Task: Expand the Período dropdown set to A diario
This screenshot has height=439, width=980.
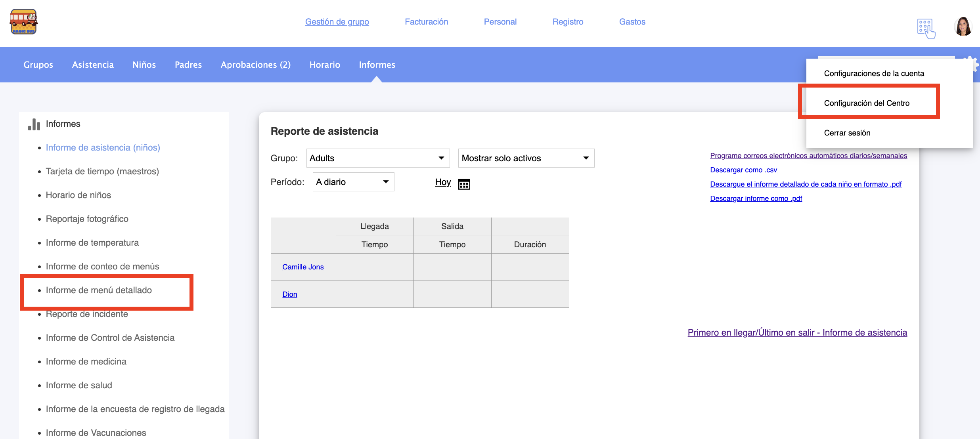Action: pyautogui.click(x=353, y=182)
